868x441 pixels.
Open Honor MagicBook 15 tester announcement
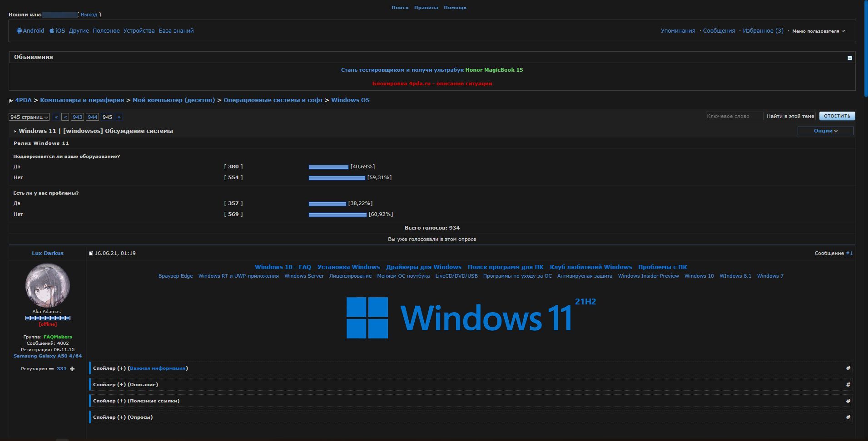click(x=432, y=70)
